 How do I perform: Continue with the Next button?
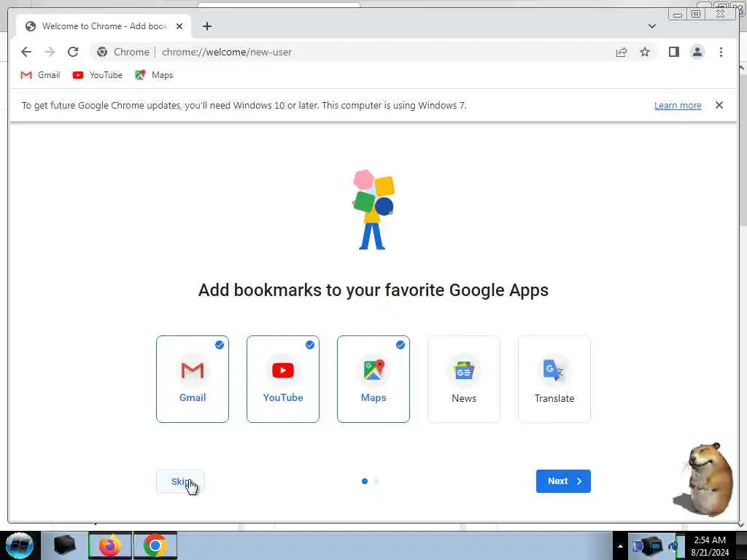(563, 481)
